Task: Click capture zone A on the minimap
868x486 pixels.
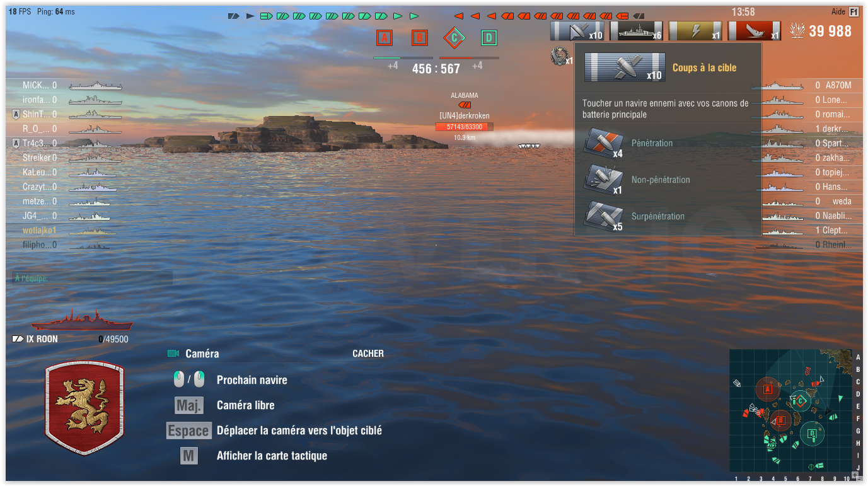Action: (x=768, y=390)
